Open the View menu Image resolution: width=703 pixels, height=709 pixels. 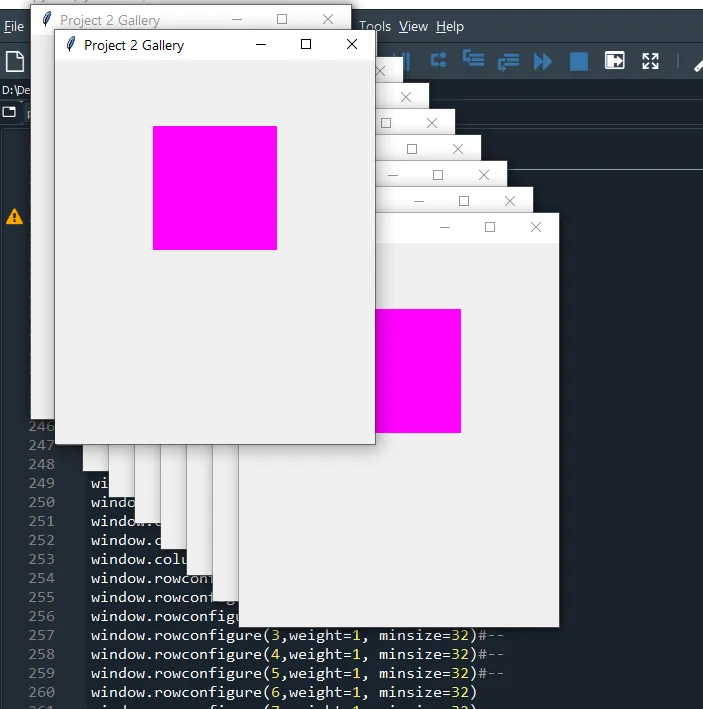[x=413, y=27]
